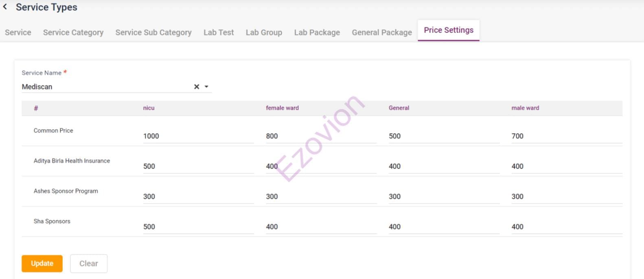The height and width of the screenshot is (279, 644).
Task: Click the Clear button
Action: [89, 264]
